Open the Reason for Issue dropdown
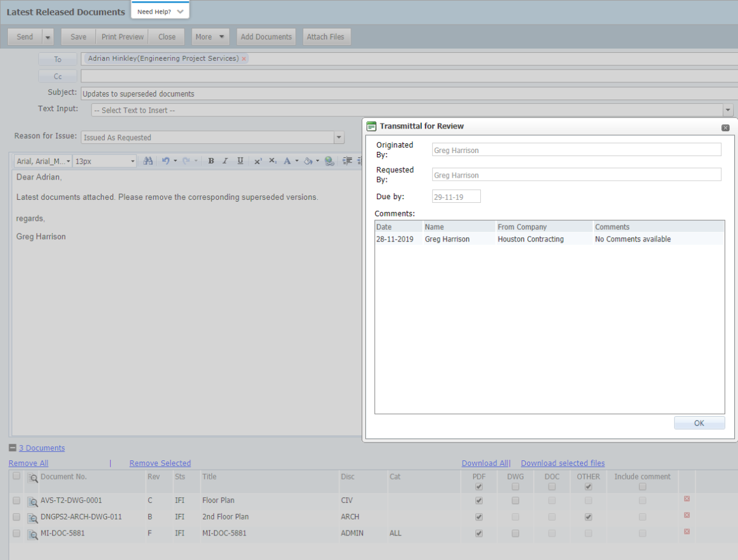Image resolution: width=738 pixels, height=560 pixels. tap(339, 138)
